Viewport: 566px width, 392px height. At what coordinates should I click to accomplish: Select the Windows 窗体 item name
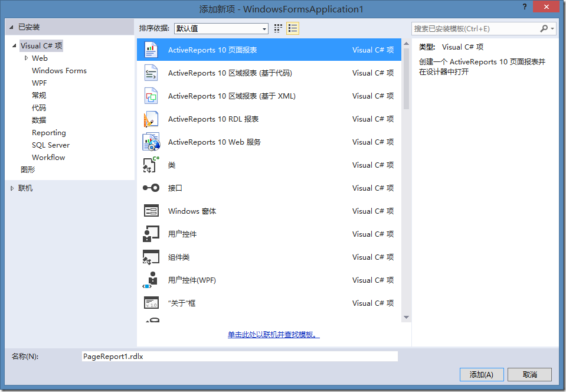point(192,211)
